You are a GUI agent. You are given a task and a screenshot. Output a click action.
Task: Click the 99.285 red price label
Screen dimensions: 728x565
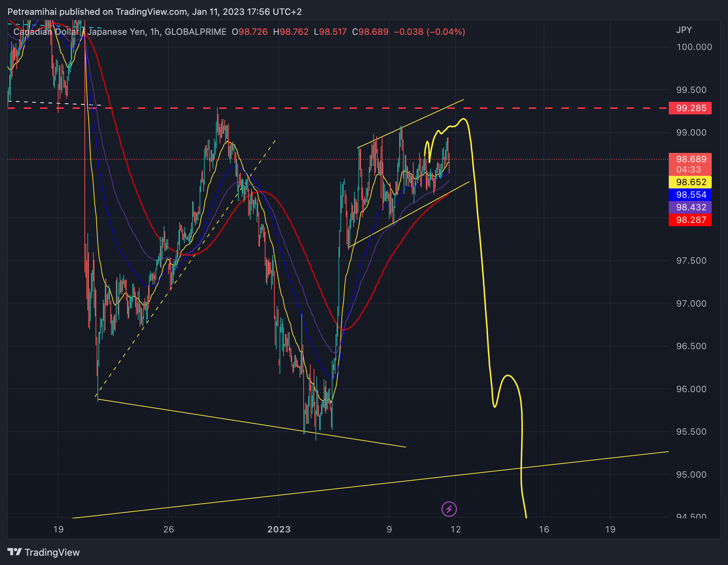click(690, 108)
